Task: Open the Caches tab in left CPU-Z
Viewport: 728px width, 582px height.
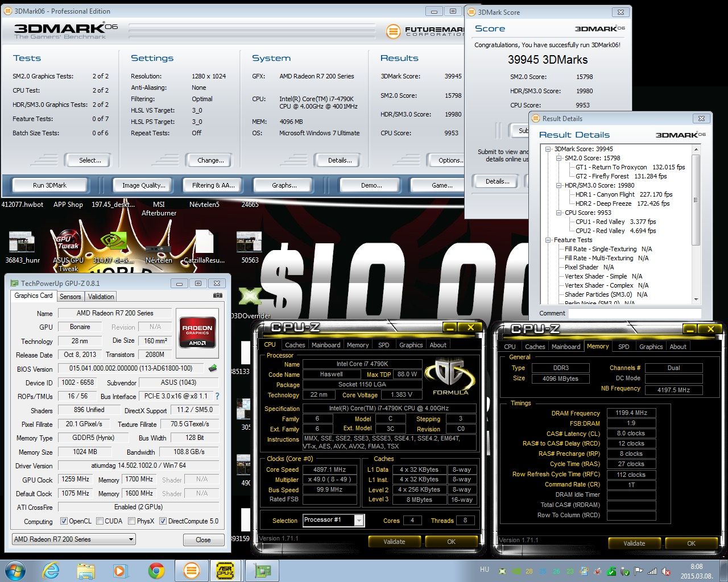Action: click(295, 345)
